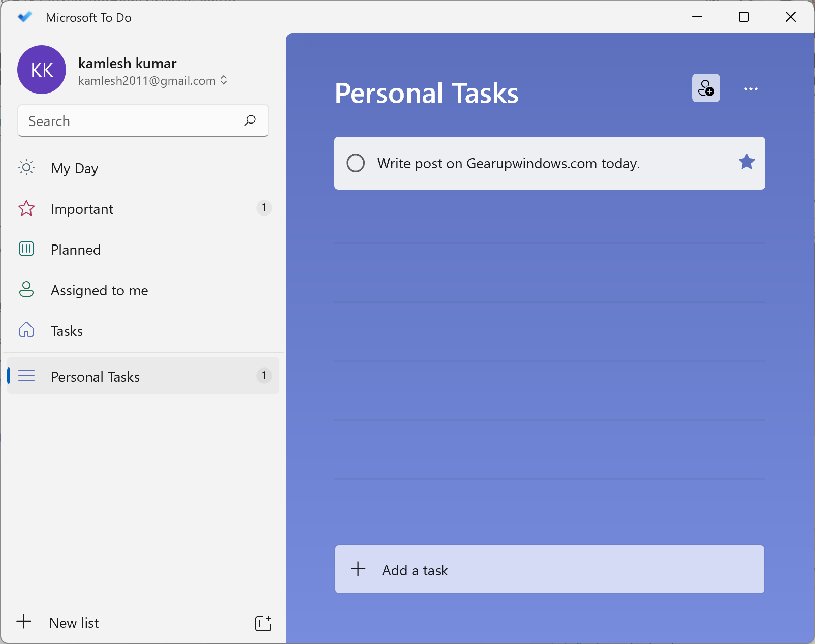Open the list options three-dots menu
Image resolution: width=815 pixels, height=644 pixels.
(750, 89)
